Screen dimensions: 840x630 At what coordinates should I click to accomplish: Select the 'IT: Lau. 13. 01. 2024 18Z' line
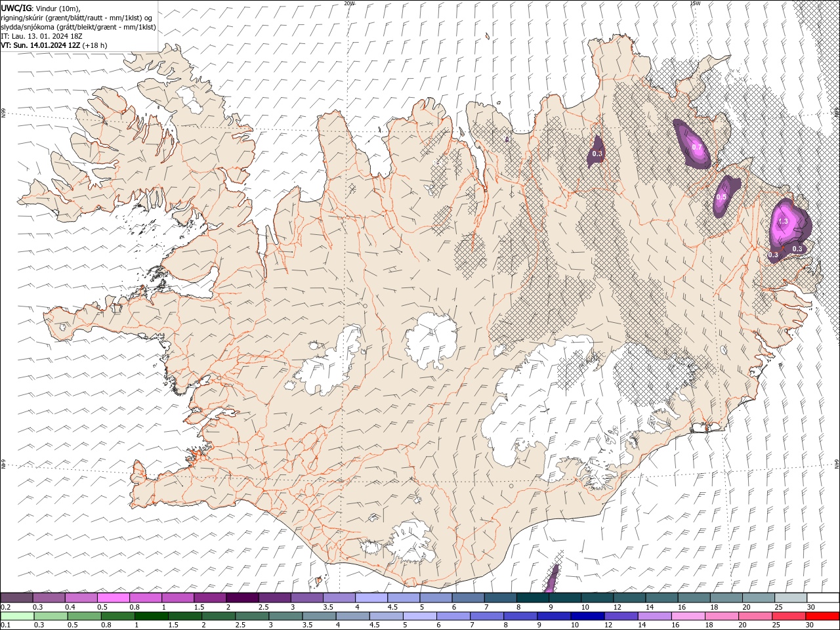click(41, 36)
